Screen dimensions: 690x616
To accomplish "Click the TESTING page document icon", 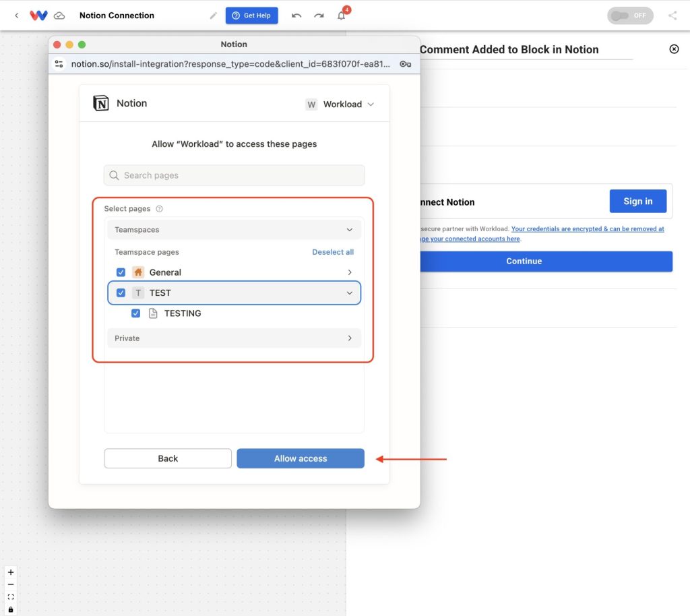I will point(153,313).
